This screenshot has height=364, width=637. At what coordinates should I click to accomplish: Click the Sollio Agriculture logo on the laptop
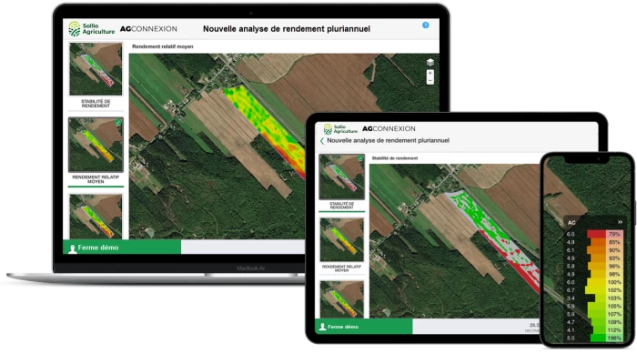point(91,29)
